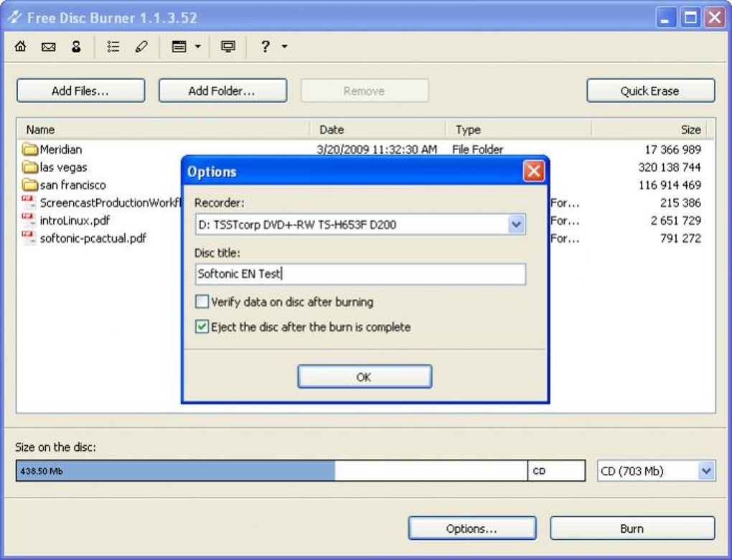Expand the arrow beside the help icon
Screen dimensions: 732x560
pos(284,46)
